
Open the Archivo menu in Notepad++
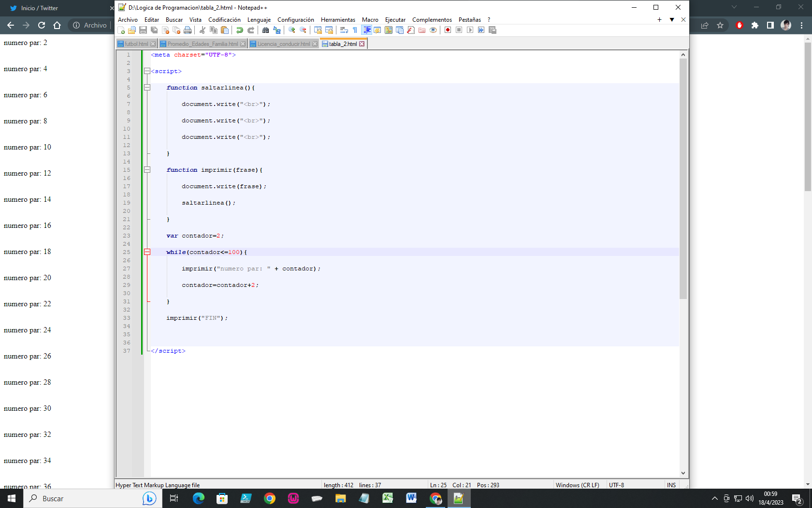click(128, 20)
